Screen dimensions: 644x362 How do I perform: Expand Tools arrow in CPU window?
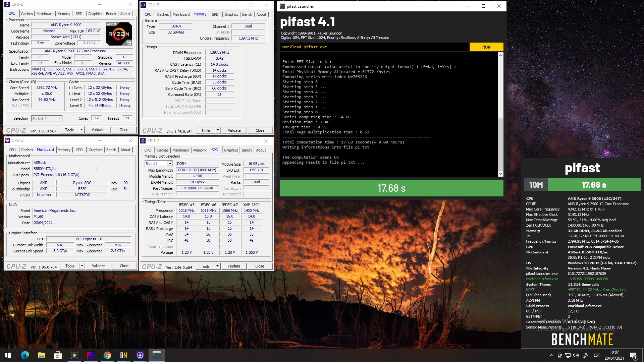click(82, 130)
